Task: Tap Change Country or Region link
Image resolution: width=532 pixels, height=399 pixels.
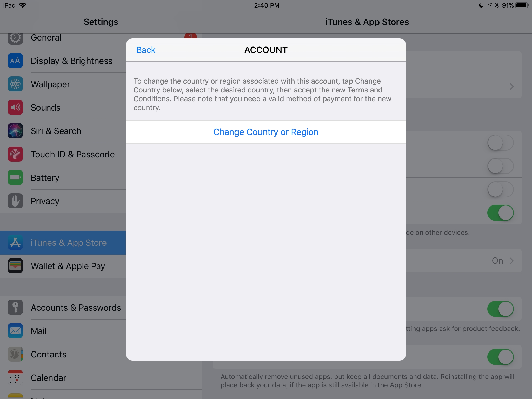Action: (265, 132)
